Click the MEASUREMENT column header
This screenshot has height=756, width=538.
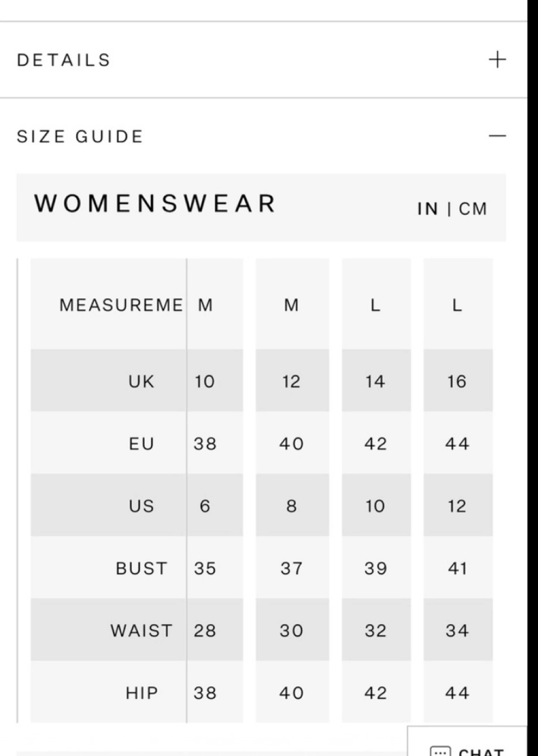[x=121, y=305]
